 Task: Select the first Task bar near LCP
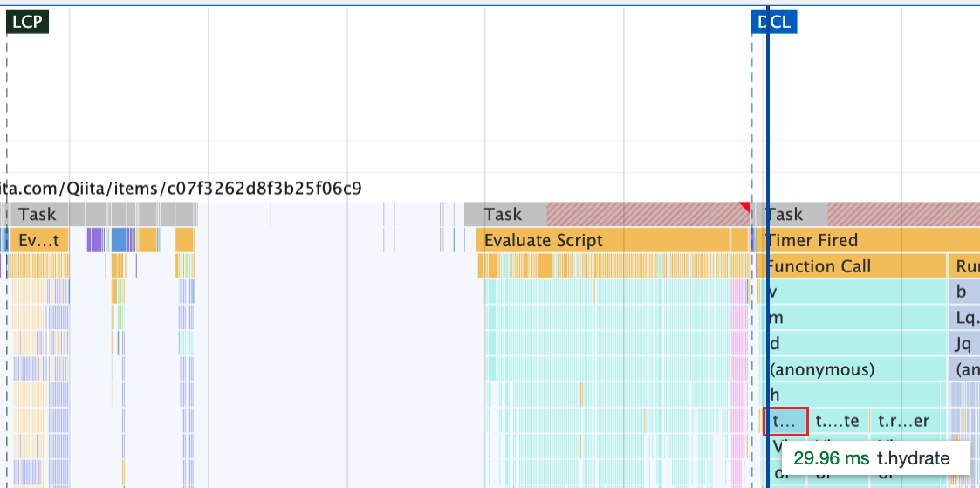pos(38,215)
